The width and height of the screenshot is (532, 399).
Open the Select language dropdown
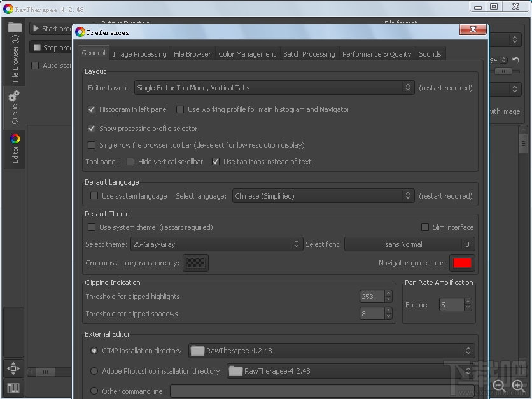pyautogui.click(x=323, y=196)
